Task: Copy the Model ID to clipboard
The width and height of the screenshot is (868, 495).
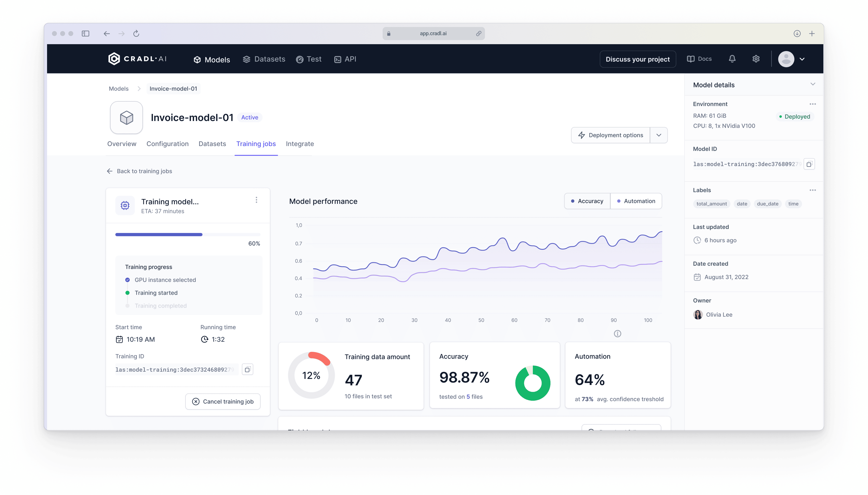Action: pos(809,164)
